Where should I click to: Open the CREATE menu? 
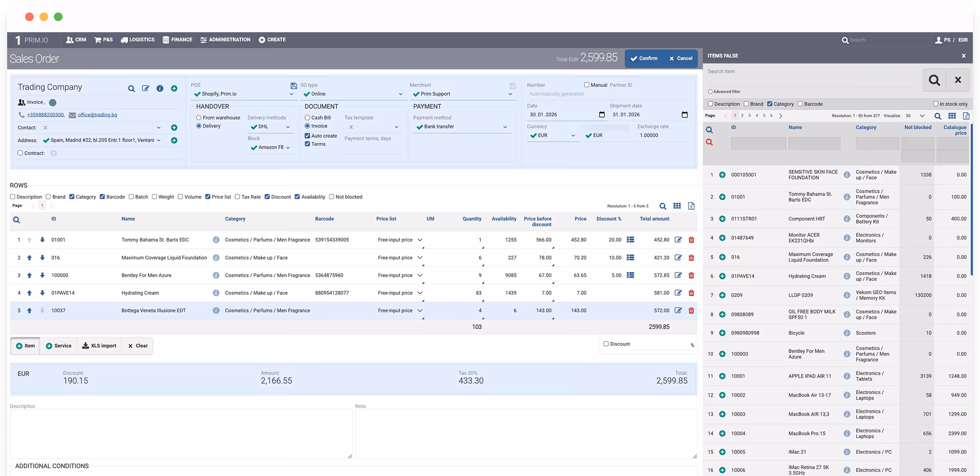pos(272,40)
